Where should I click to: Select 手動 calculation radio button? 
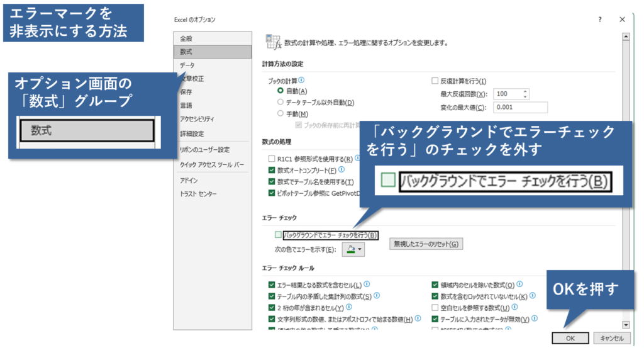tap(280, 113)
